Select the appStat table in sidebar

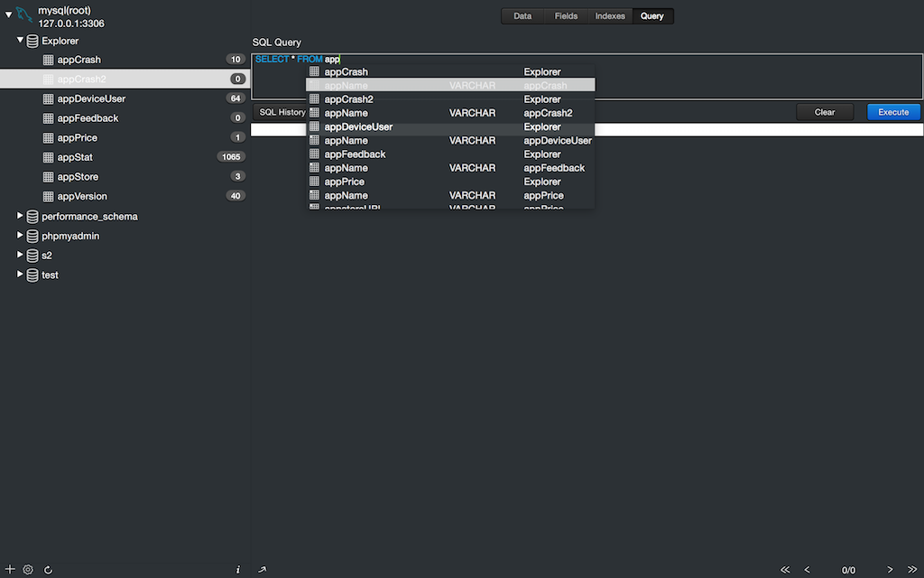(x=75, y=157)
